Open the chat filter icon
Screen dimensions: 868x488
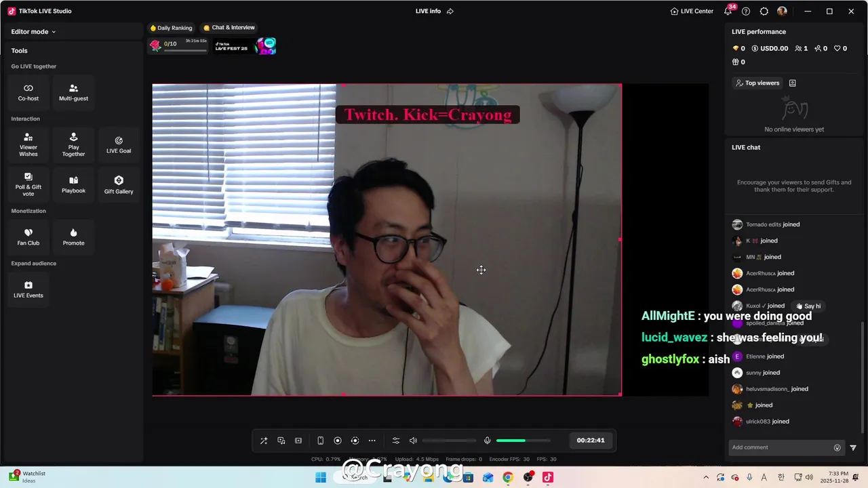pos(853,448)
